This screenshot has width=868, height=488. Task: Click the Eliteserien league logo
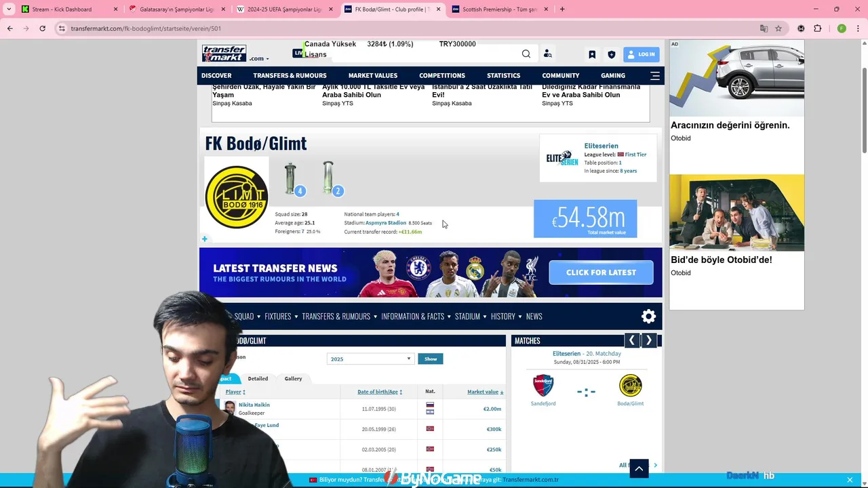[562, 159]
